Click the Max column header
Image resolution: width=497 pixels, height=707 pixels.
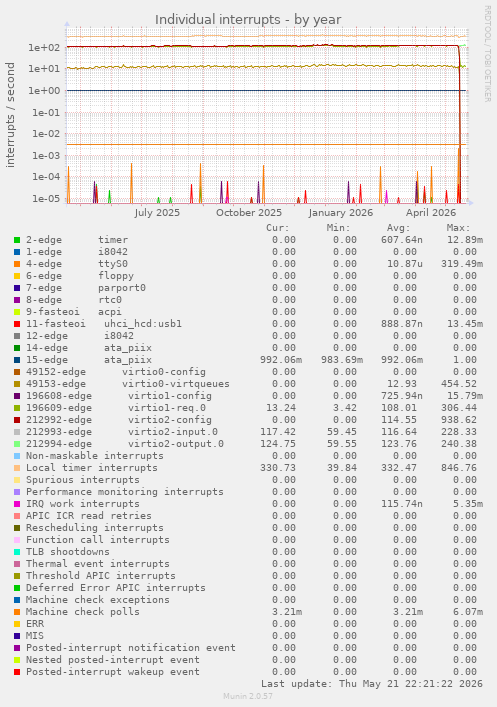pyautogui.click(x=458, y=228)
